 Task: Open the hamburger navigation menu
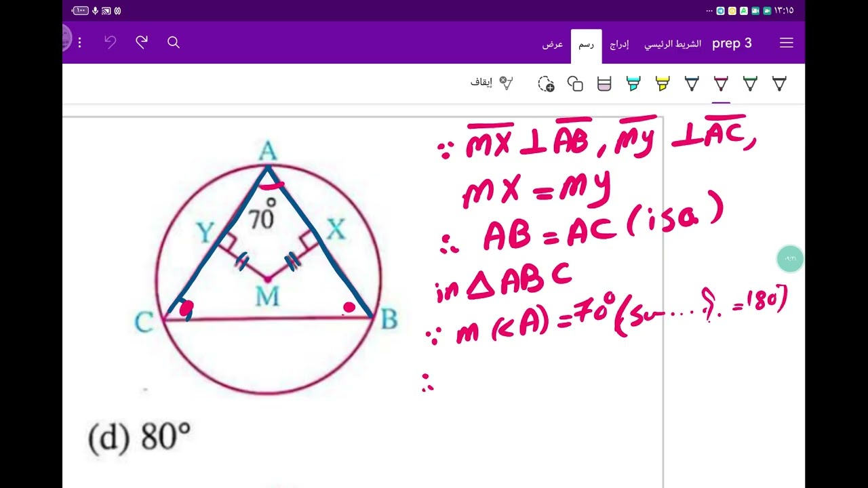787,43
